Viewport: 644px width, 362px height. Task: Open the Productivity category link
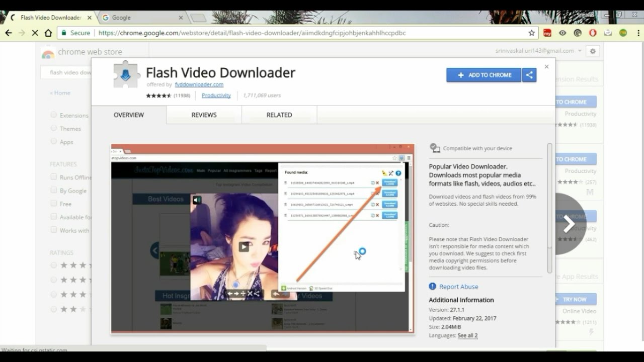pos(216,95)
